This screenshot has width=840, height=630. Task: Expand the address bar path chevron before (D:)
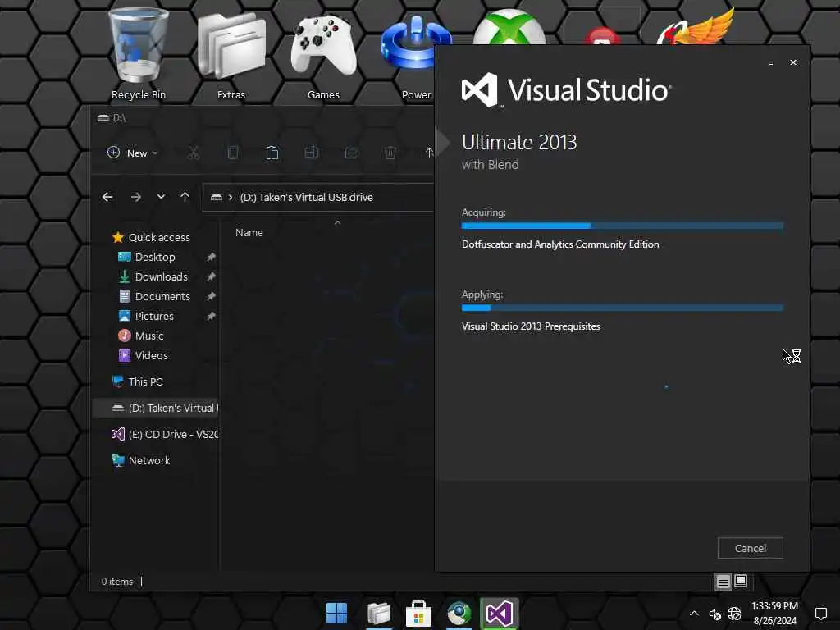231,197
